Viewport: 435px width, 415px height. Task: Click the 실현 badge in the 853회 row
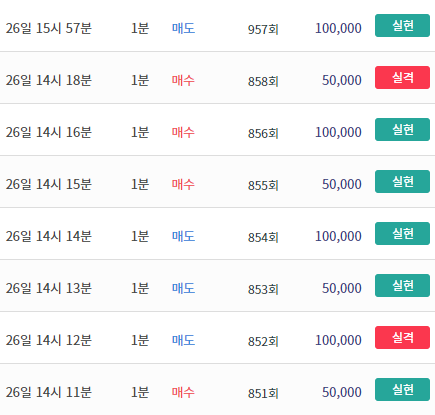pyautogui.click(x=402, y=286)
